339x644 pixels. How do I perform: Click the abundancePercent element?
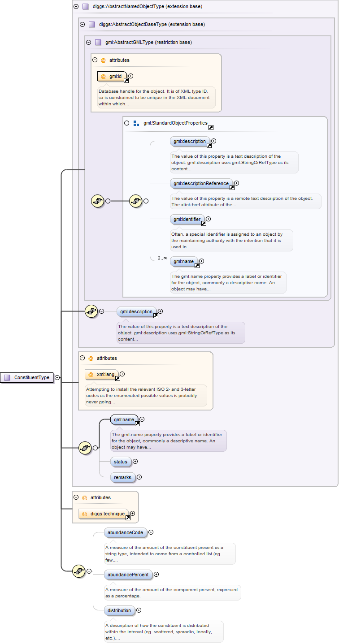pyautogui.click(x=128, y=575)
